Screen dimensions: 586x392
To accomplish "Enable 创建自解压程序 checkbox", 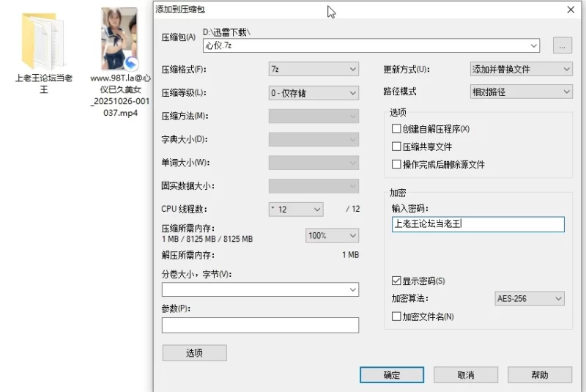I will point(396,128).
